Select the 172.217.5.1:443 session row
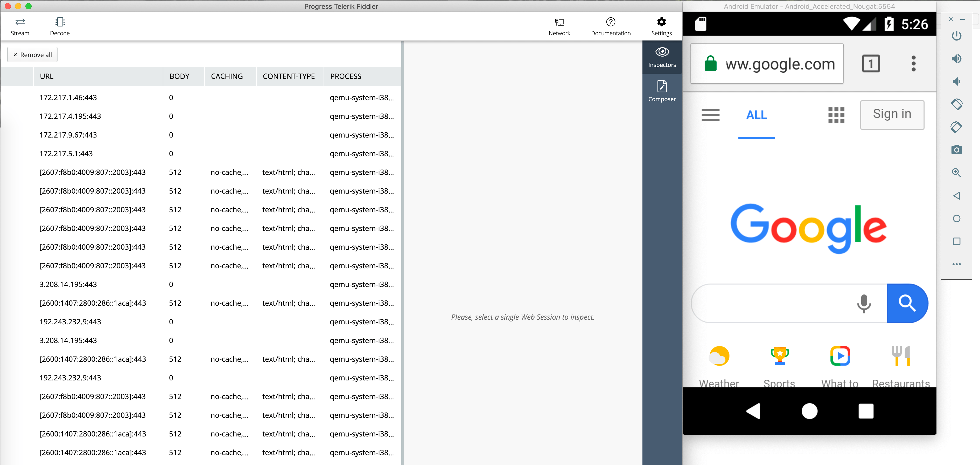This screenshot has width=980, height=465. pos(201,153)
